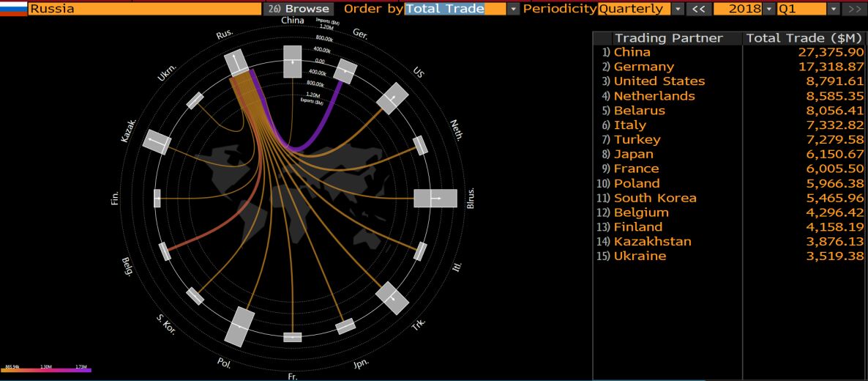Click the Q1 quarter field

coord(801,9)
